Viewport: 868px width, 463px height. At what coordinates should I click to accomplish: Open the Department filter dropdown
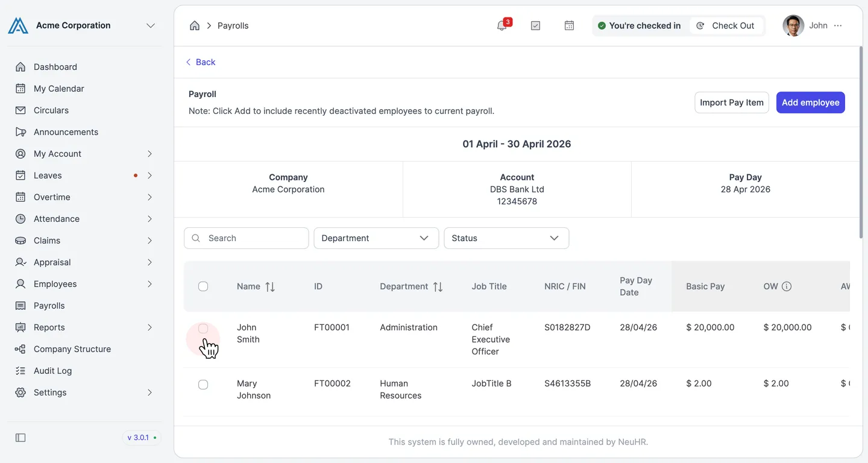376,238
